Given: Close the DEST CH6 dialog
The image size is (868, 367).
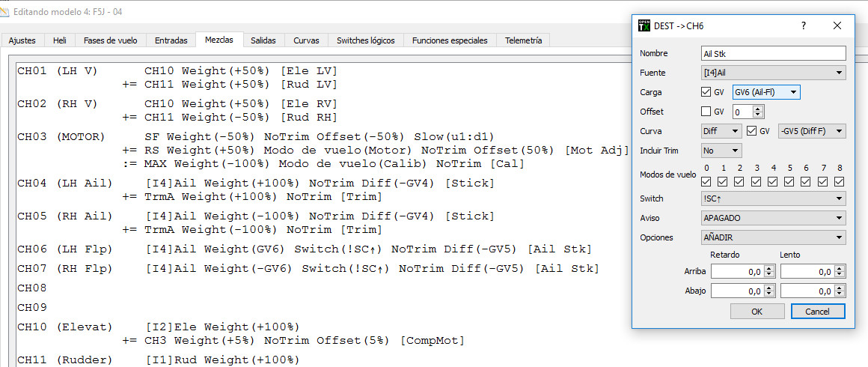Looking at the screenshot, I should tap(837, 25).
